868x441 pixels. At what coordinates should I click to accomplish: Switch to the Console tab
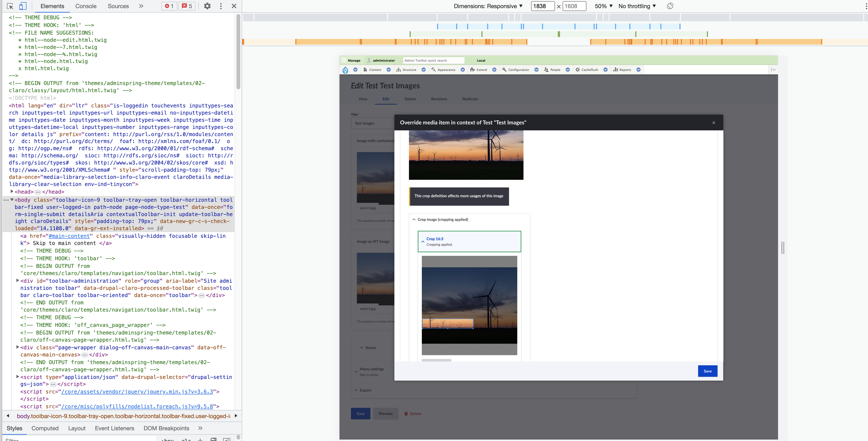[86, 6]
